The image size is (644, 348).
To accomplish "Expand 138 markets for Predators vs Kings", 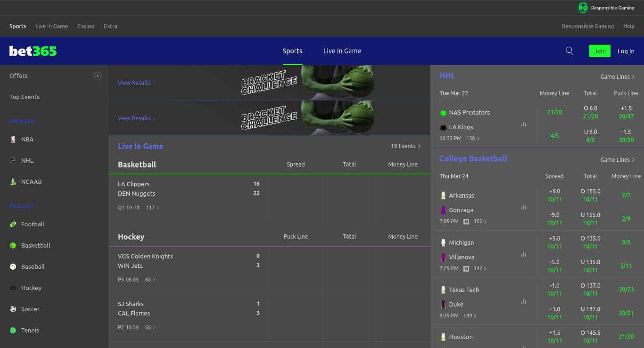I will (x=473, y=138).
